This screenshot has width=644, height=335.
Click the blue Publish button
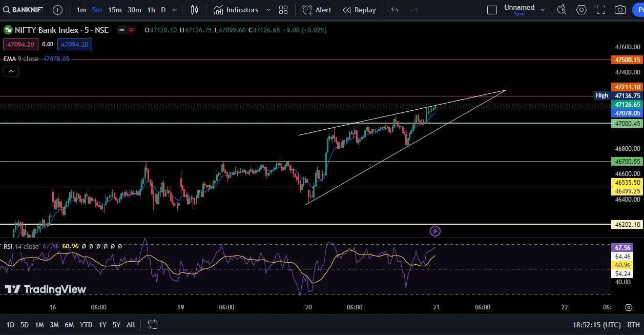tap(638, 10)
